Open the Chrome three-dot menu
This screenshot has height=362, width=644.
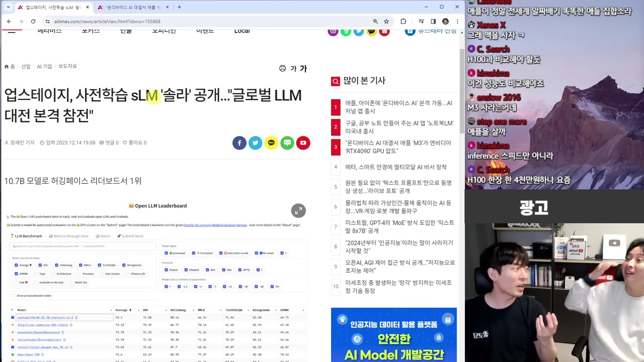coord(457,22)
